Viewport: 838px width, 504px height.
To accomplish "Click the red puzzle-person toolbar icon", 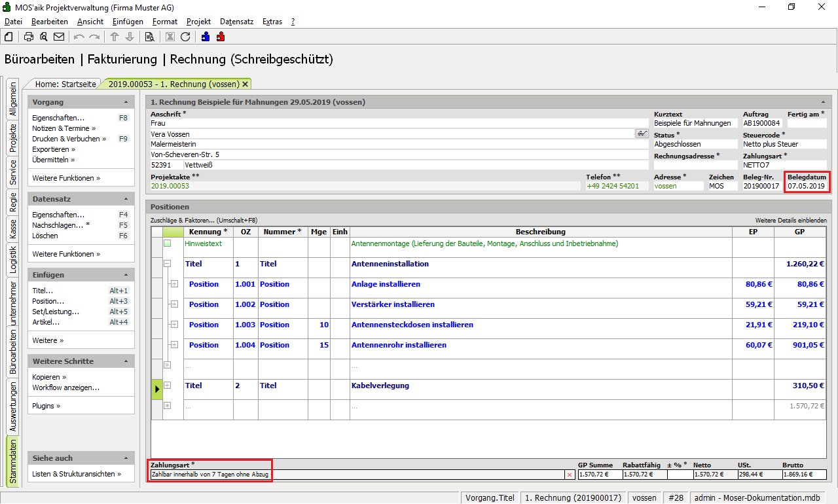I will click(x=221, y=37).
